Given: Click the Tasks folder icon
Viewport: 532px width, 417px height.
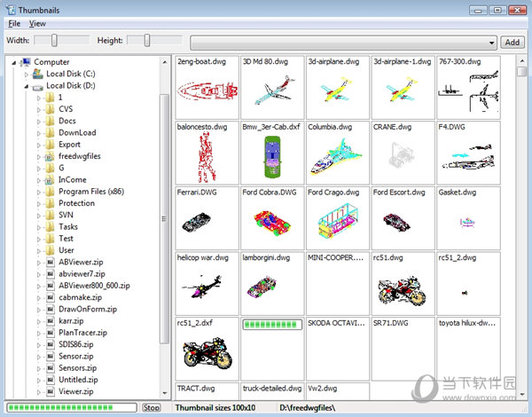Looking at the screenshot, I should tap(50, 227).
